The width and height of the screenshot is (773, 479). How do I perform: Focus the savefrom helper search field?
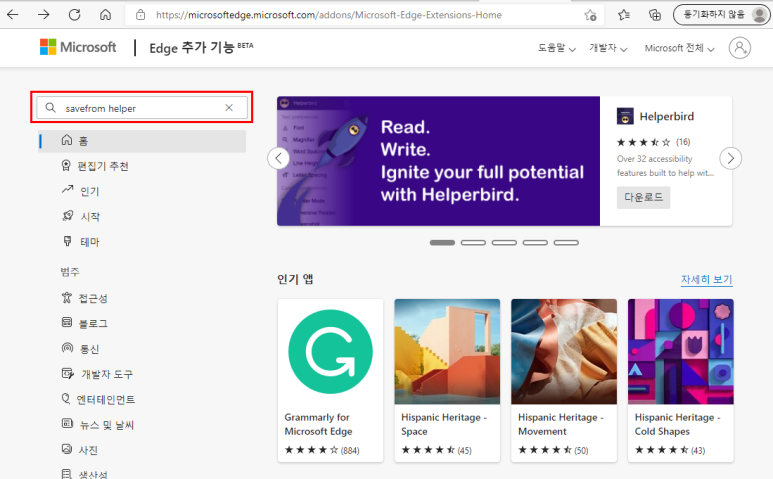click(141, 108)
